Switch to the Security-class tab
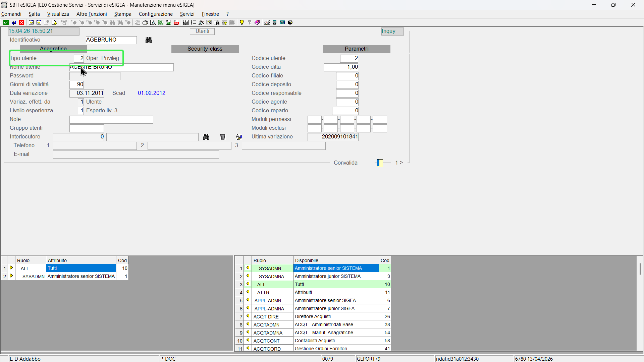644x362 pixels. click(205, 49)
